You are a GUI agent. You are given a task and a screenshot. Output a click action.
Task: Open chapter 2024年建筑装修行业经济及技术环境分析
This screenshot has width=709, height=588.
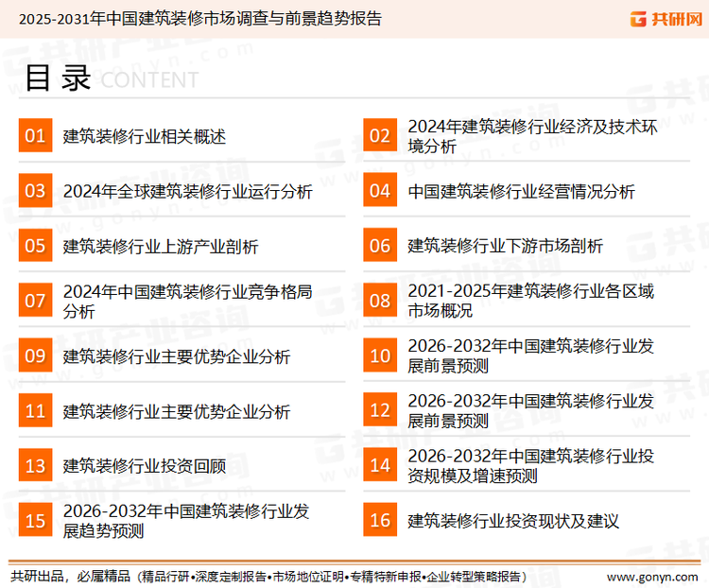(x=532, y=136)
